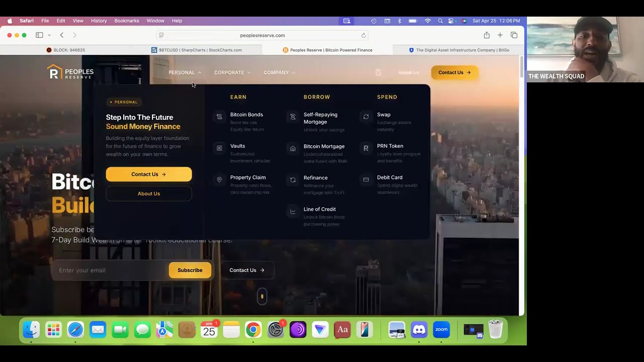Toggle Safari sidebar icon

point(39,35)
